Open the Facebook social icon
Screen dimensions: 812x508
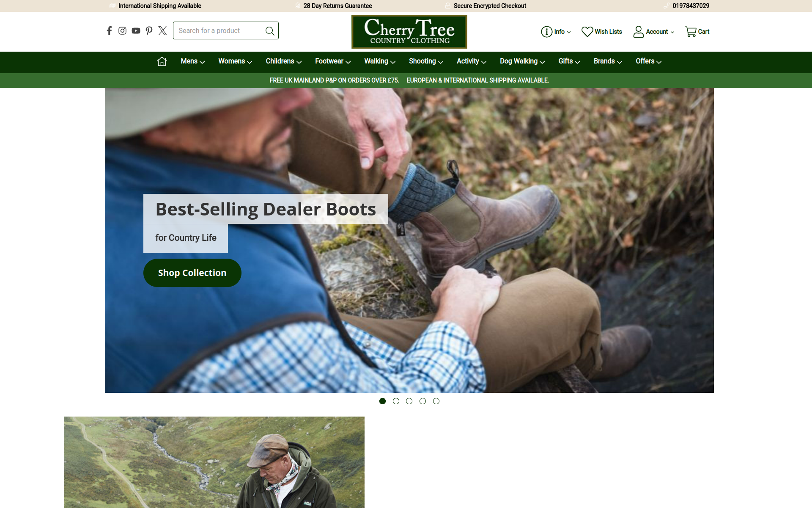(x=109, y=31)
